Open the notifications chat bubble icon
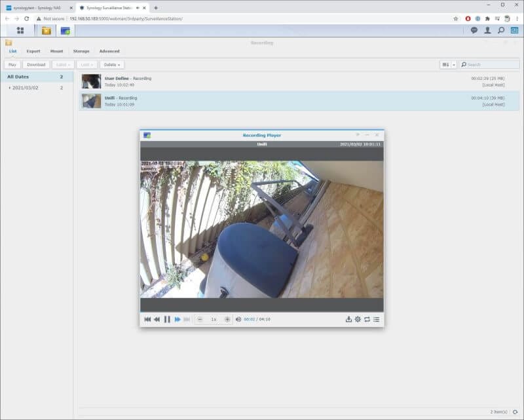524x420 pixels. pyautogui.click(x=474, y=30)
